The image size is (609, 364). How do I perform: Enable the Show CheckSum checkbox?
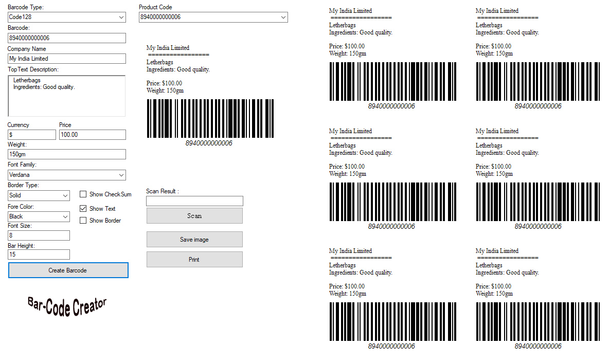tap(83, 194)
